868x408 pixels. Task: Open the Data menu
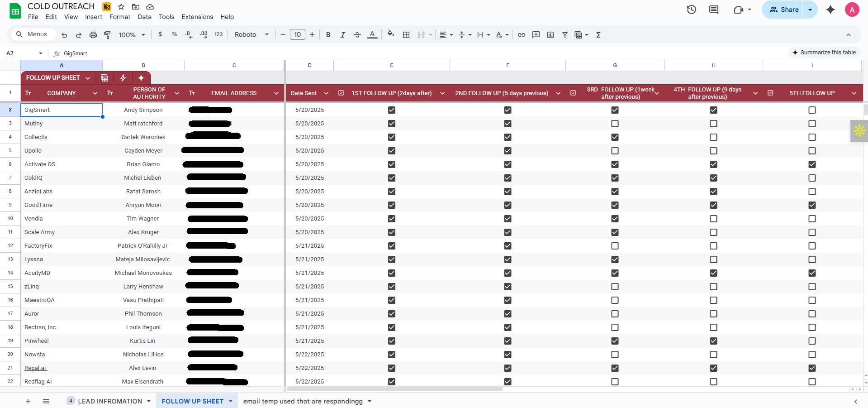click(x=145, y=17)
